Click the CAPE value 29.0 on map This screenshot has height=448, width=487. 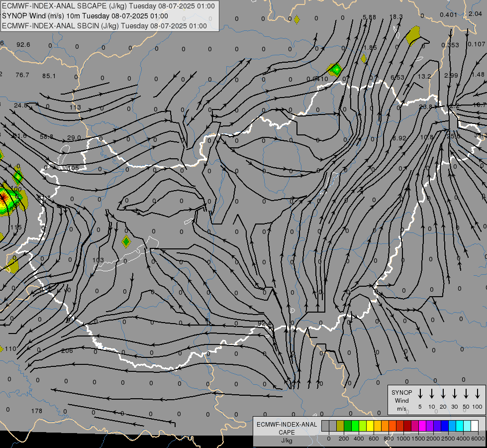[74, 138]
